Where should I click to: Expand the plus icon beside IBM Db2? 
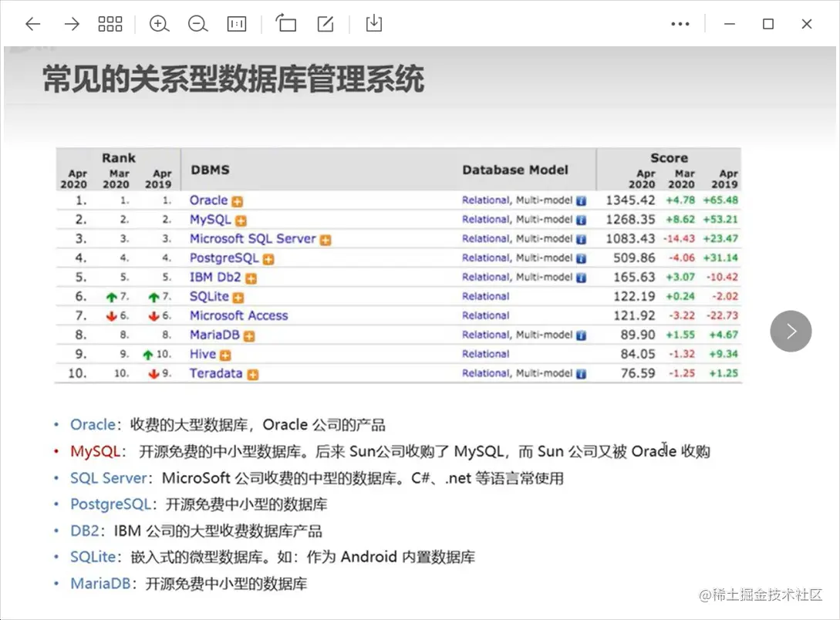pyautogui.click(x=251, y=278)
